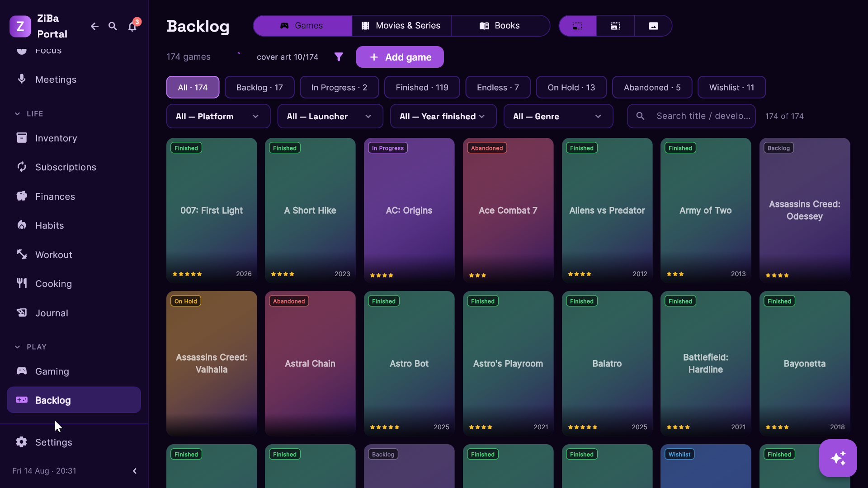868x488 pixels.
Task: Filter by In Progress · 2
Action: tap(339, 87)
